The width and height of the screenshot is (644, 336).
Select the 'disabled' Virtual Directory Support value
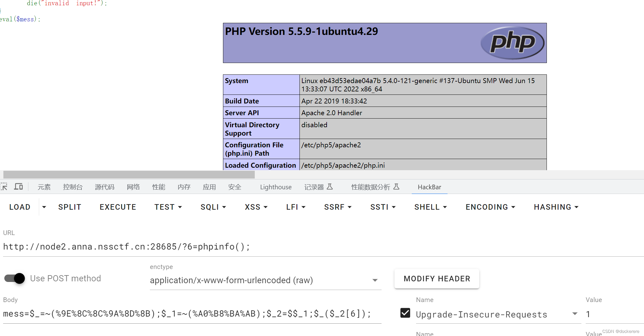coord(314,125)
